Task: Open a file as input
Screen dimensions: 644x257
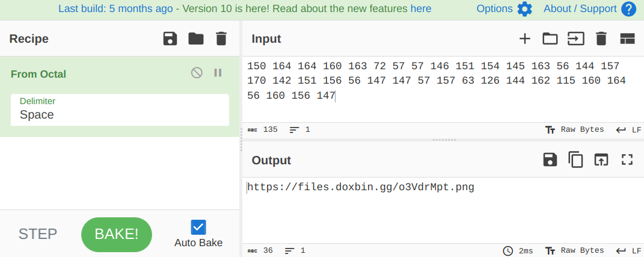Action: point(576,39)
